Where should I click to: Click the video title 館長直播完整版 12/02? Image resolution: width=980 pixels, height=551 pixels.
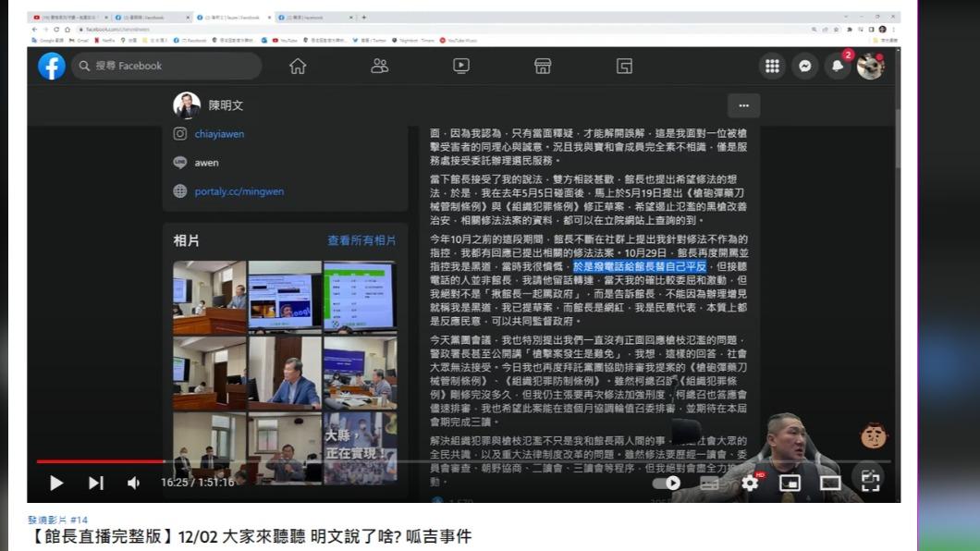250,536
